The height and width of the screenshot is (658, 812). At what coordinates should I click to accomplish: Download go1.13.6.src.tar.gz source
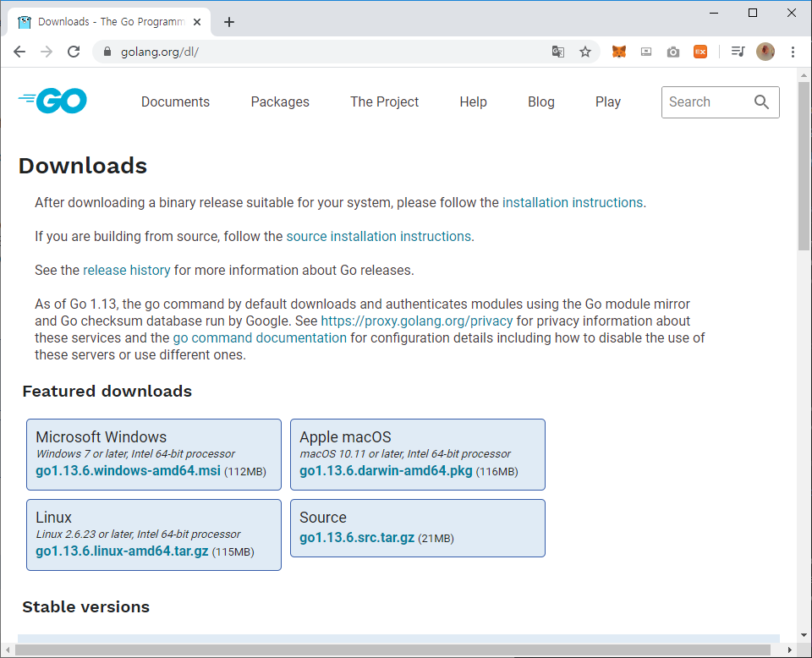357,537
